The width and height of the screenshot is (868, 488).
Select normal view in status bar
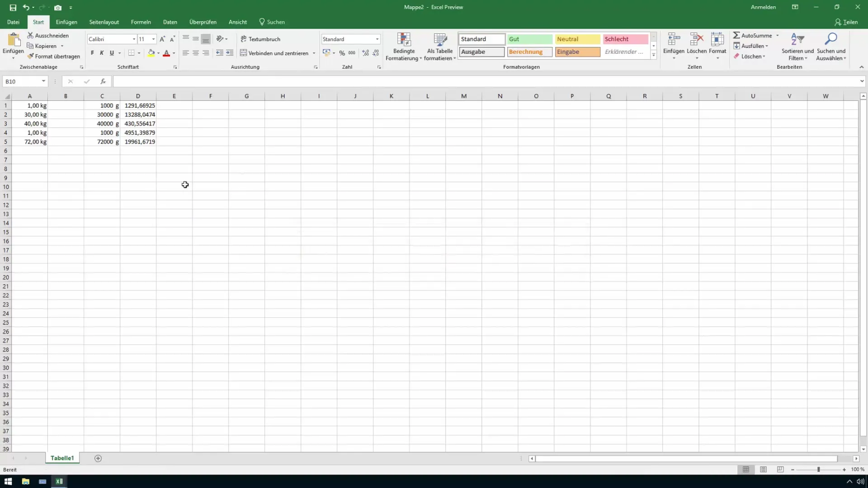746,470
